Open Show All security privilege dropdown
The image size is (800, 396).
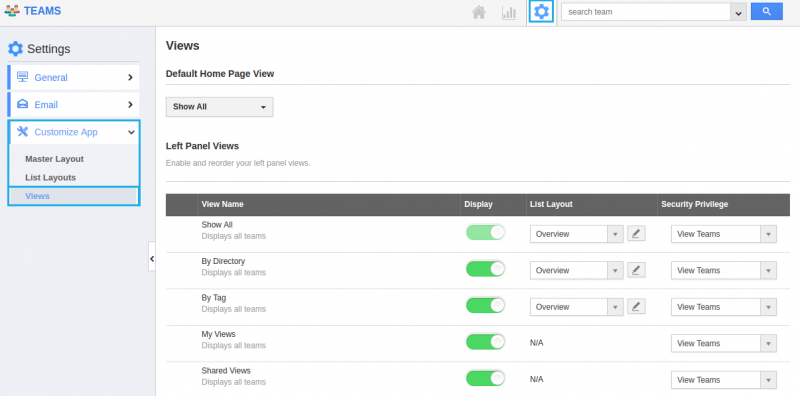point(723,234)
